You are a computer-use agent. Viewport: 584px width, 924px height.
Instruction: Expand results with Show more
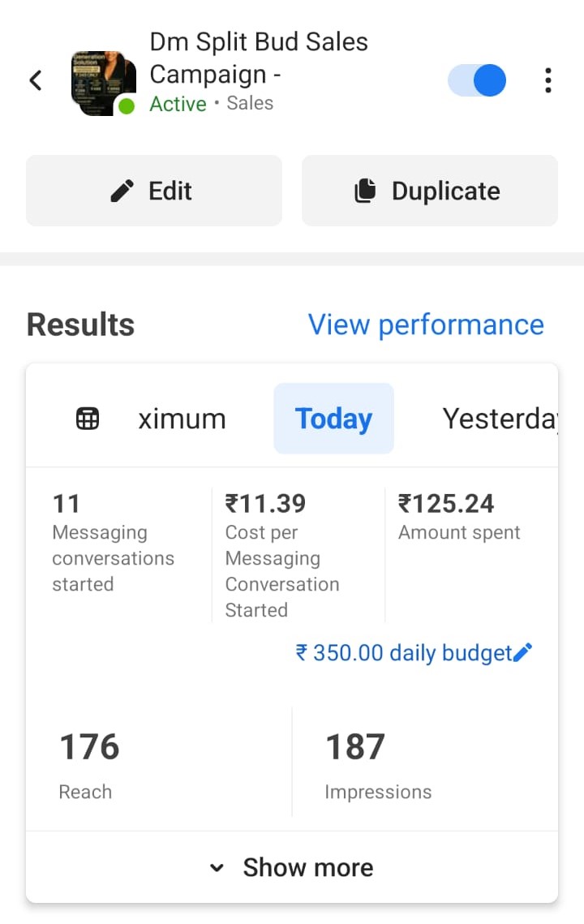pyautogui.click(x=308, y=867)
